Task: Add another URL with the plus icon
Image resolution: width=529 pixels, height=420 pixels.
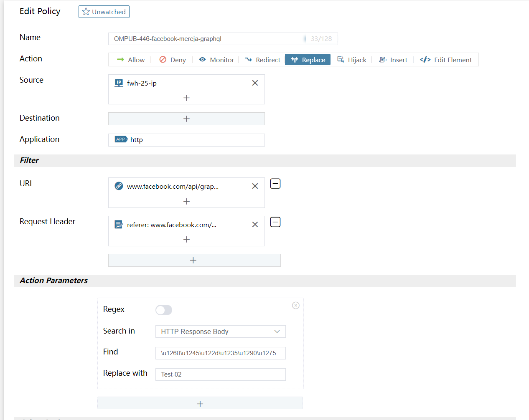Action: pos(186,201)
